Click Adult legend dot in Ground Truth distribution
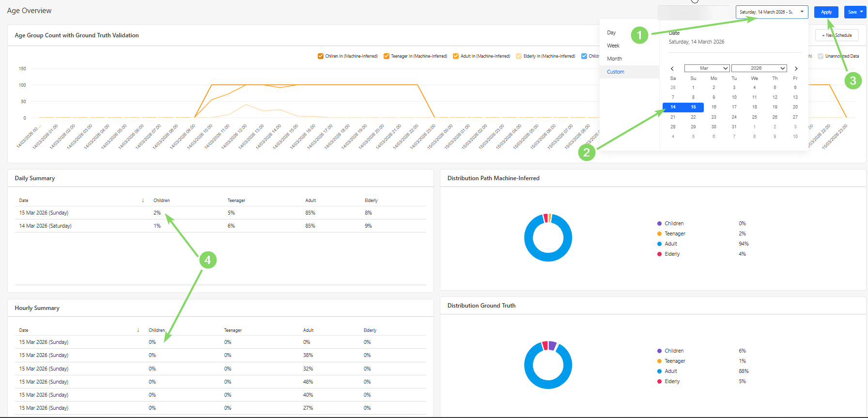 coord(659,372)
